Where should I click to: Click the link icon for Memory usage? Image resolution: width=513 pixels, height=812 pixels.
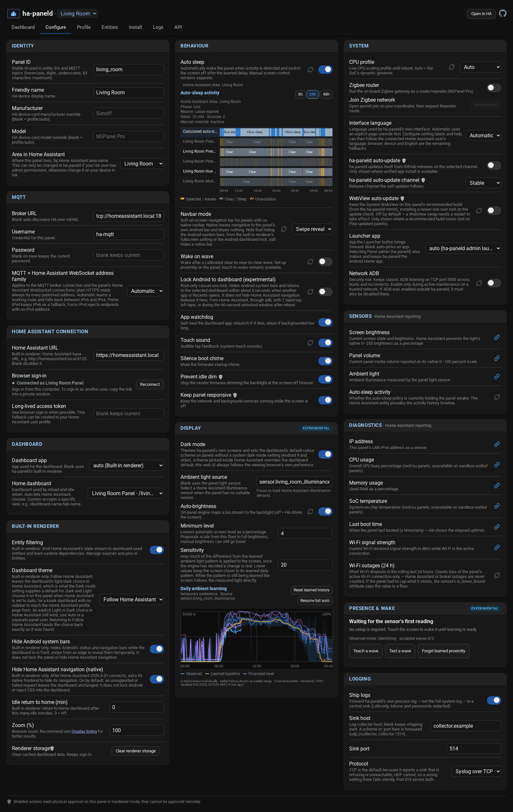point(496,486)
